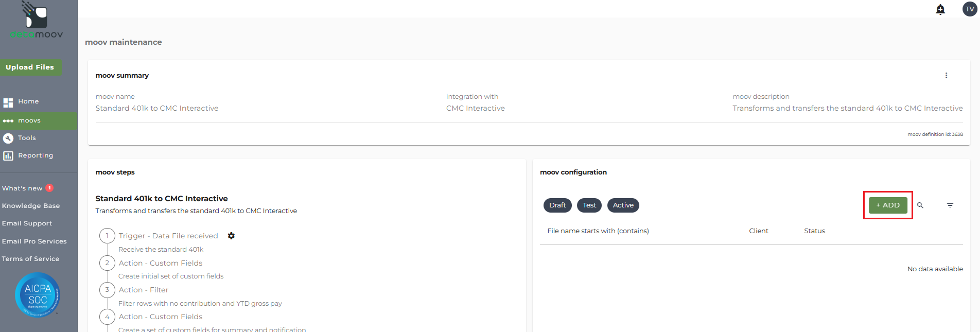Filter by Draft status chip
The height and width of the screenshot is (332, 980).
coord(557,205)
